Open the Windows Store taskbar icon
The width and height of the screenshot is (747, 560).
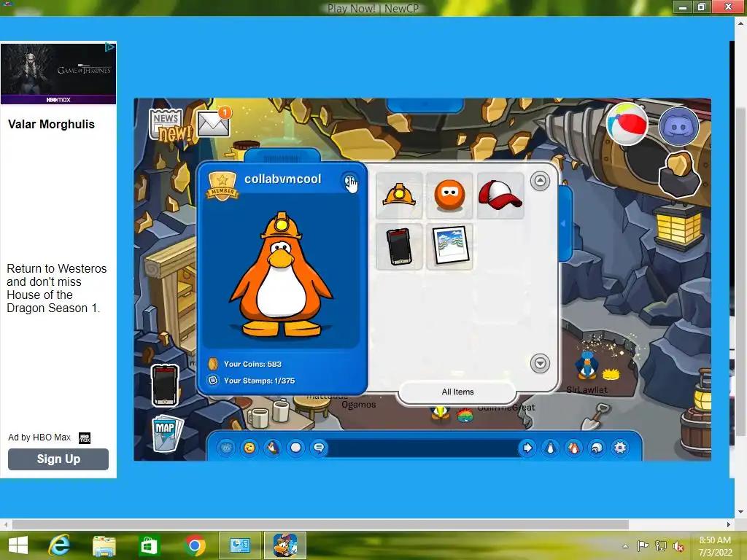click(149, 545)
